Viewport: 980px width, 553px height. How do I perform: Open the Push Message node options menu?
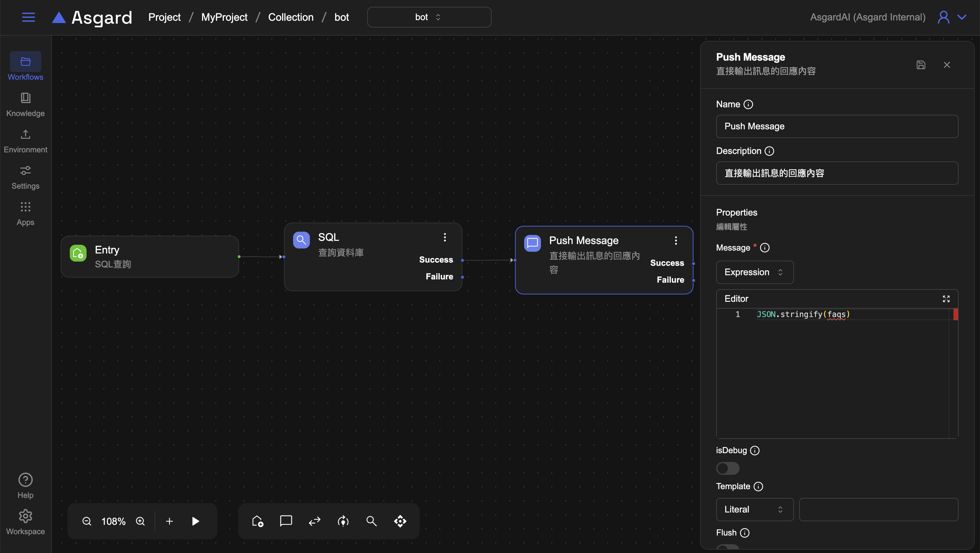point(676,241)
